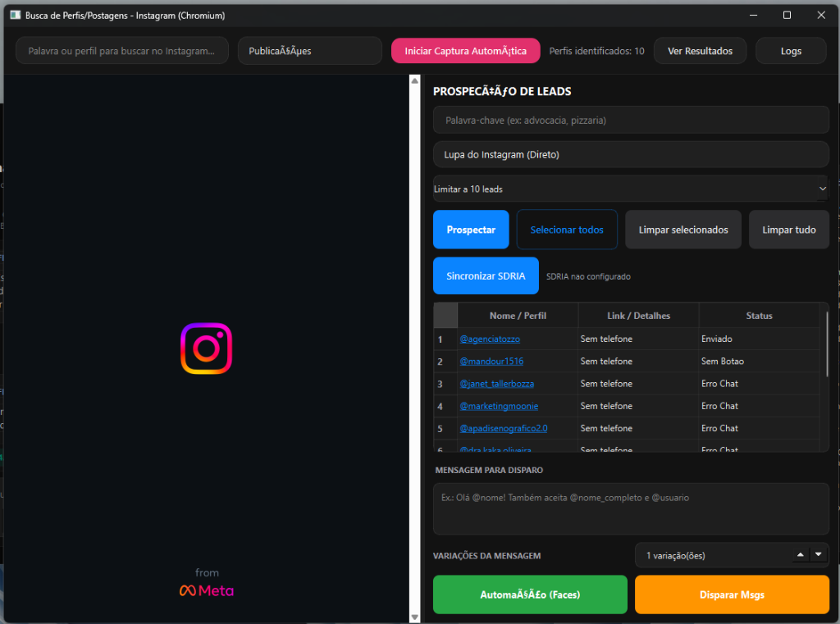Click the leads table vertical scrollbar
The image size is (840, 624).
[827, 344]
